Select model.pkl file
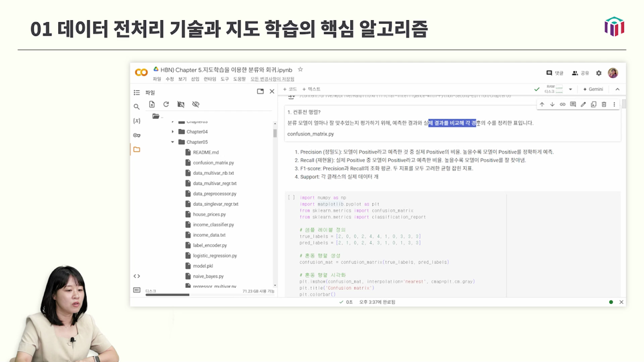Image resolution: width=644 pixels, height=362 pixels. coord(203,266)
